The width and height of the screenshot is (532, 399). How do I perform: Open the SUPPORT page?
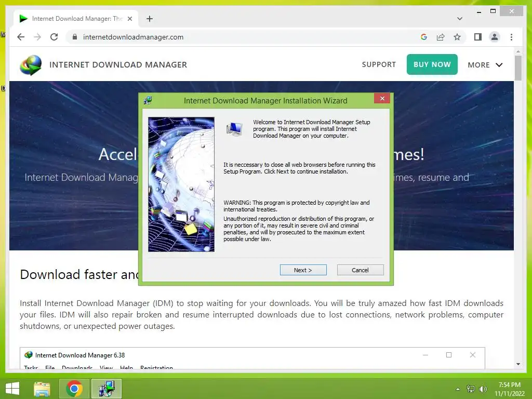379,64
